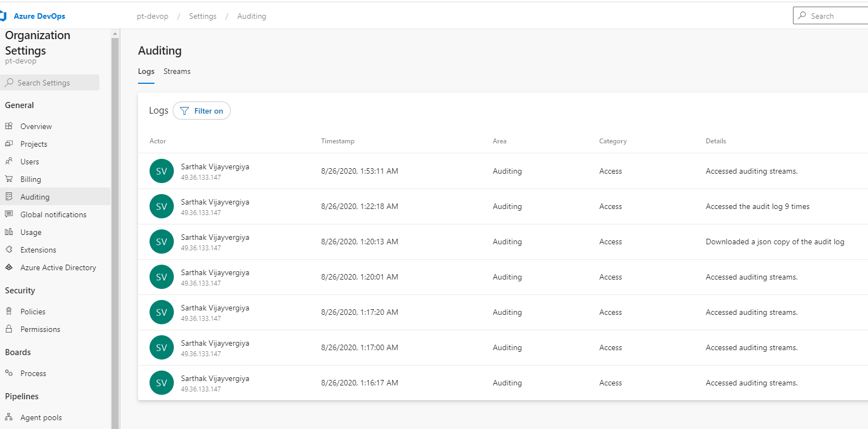
Task: Open Policies via its badge icon
Action: click(x=9, y=312)
